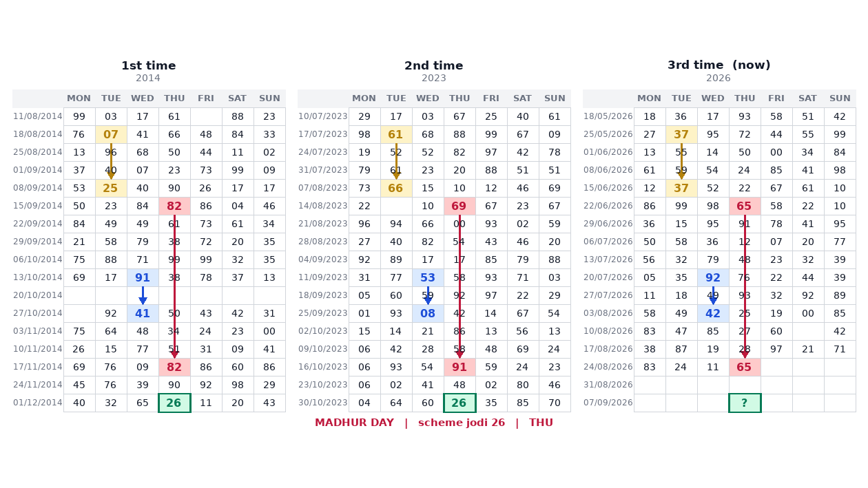
Task: Click the red arrowhead above 91 in 2023
Action: point(459,354)
